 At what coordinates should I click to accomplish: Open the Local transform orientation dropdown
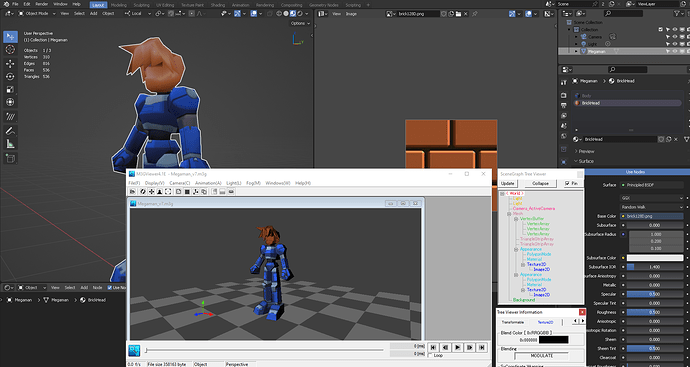tap(135, 14)
